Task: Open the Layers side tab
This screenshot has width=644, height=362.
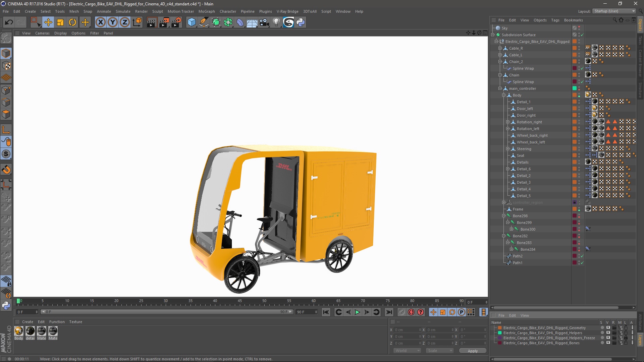Action: [640, 341]
